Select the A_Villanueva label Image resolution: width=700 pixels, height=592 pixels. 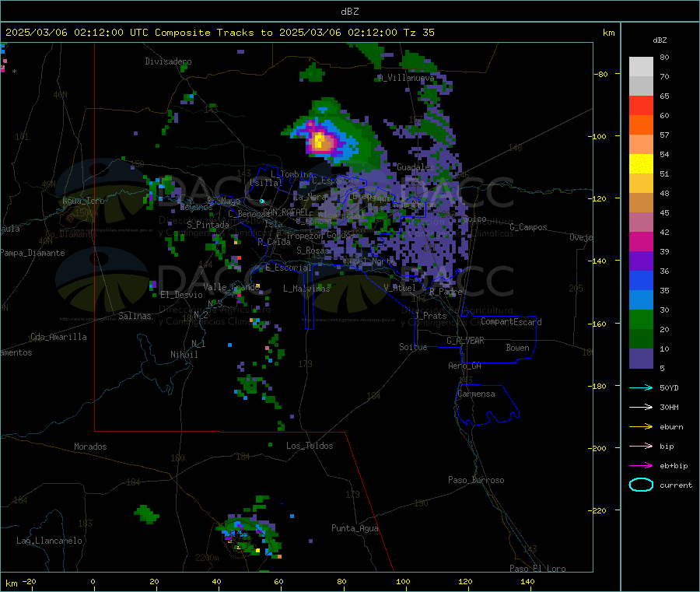point(406,78)
